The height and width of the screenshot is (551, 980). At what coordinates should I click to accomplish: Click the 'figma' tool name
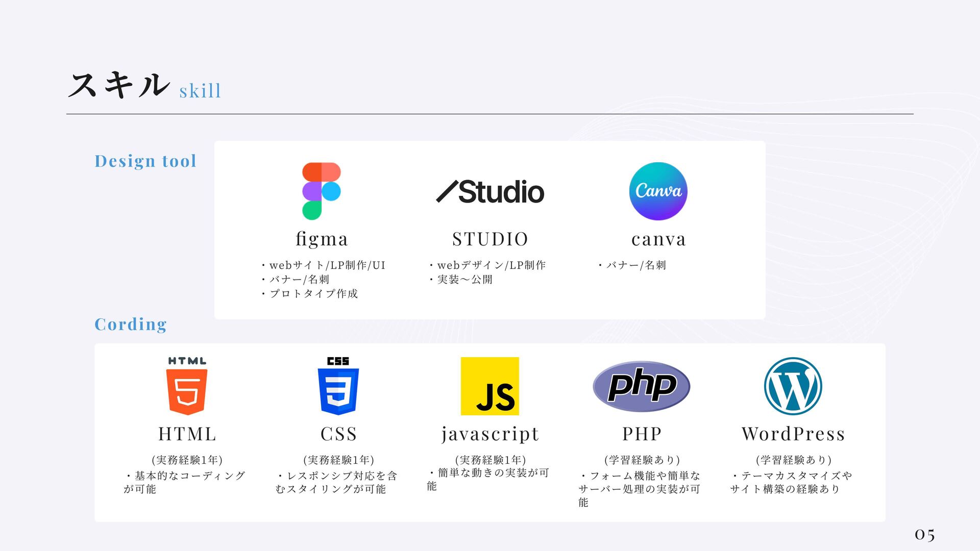point(322,239)
